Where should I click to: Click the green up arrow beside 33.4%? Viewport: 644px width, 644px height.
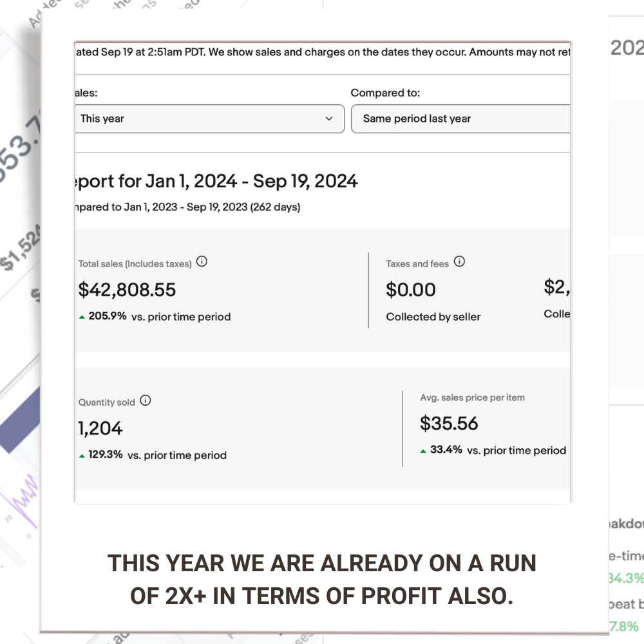coord(423,451)
